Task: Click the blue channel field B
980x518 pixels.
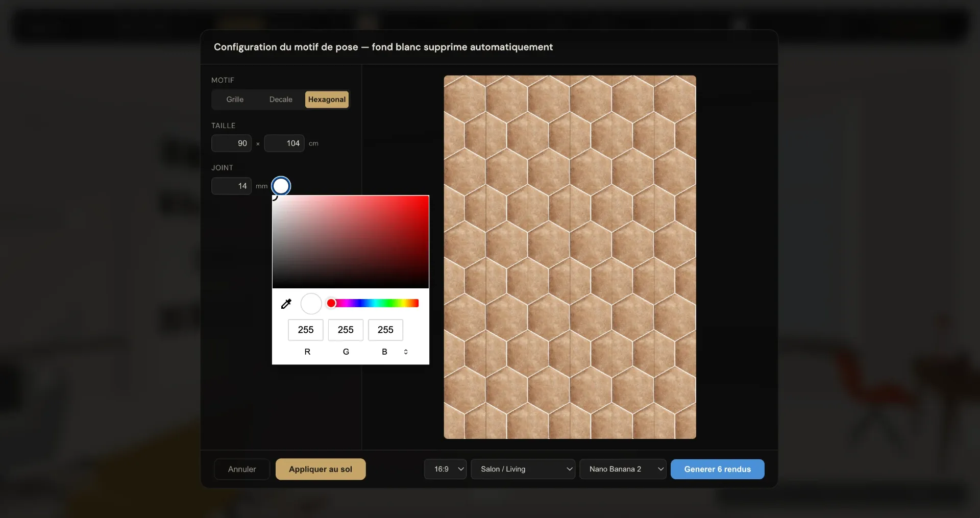Action: 385,330
